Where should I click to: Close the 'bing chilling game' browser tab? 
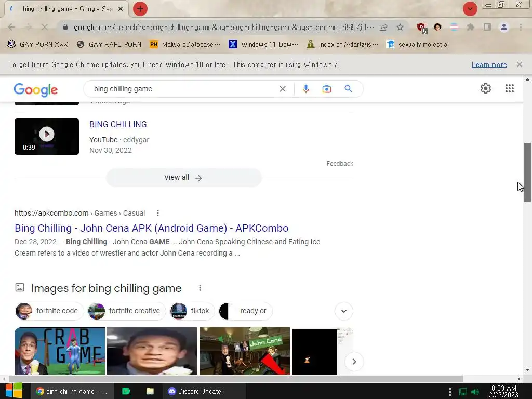(121, 9)
